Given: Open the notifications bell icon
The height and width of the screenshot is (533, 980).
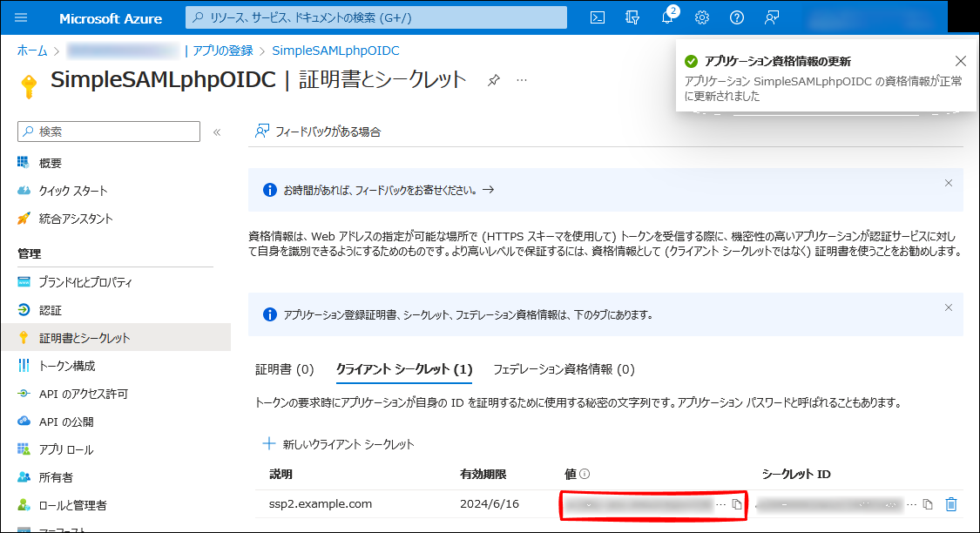Looking at the screenshot, I should pyautogui.click(x=667, y=18).
